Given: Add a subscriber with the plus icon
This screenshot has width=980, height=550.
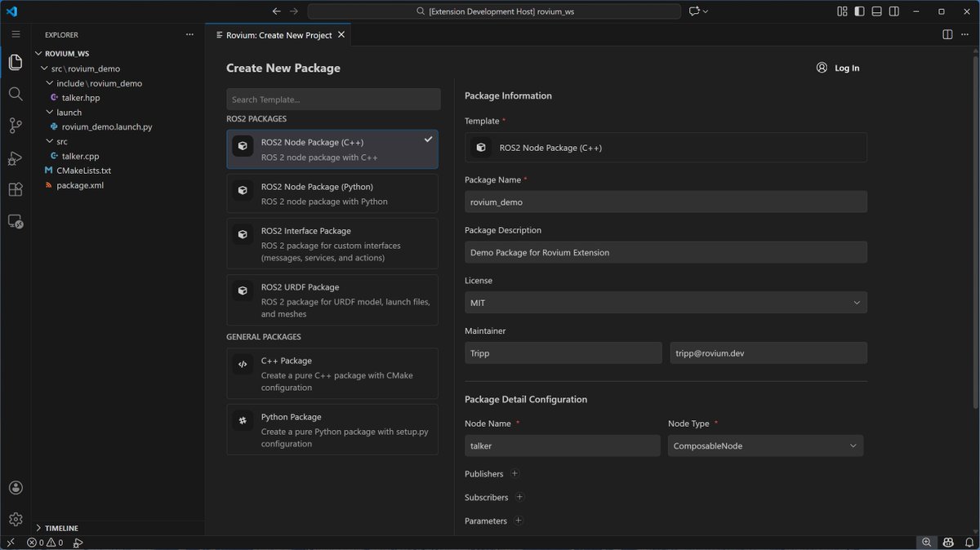Looking at the screenshot, I should 519,497.
